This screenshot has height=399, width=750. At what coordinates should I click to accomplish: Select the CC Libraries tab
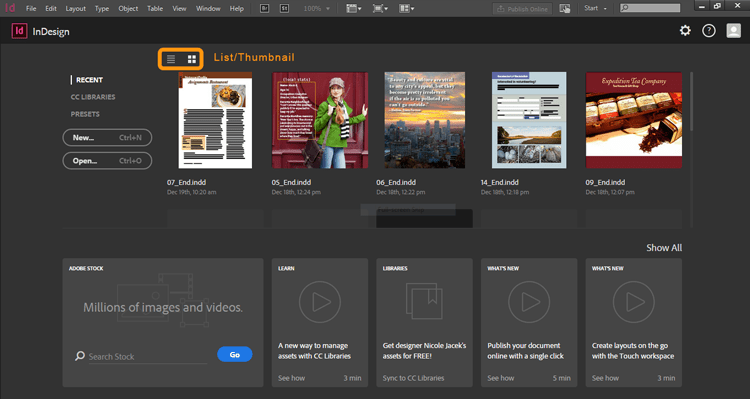(93, 97)
